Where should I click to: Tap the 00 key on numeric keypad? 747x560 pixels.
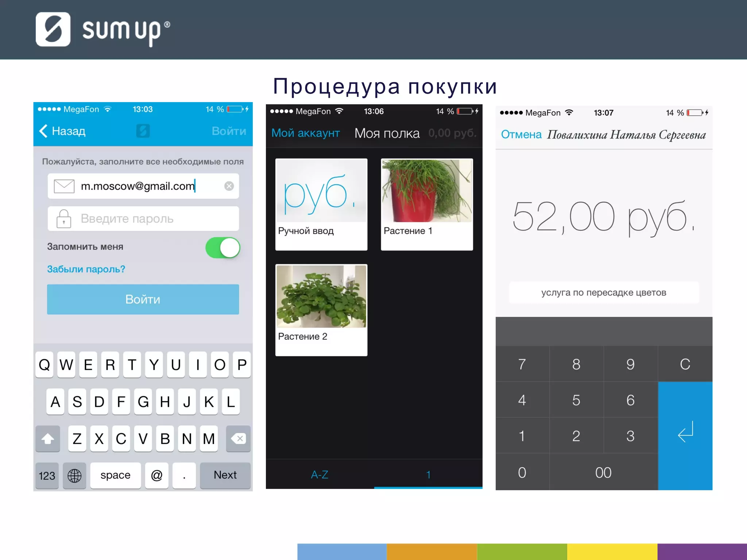click(604, 472)
